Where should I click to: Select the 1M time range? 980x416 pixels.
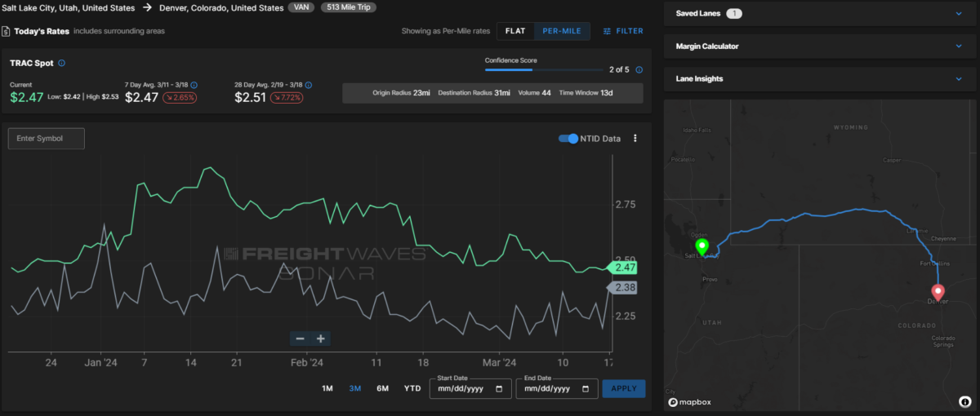[x=327, y=388]
